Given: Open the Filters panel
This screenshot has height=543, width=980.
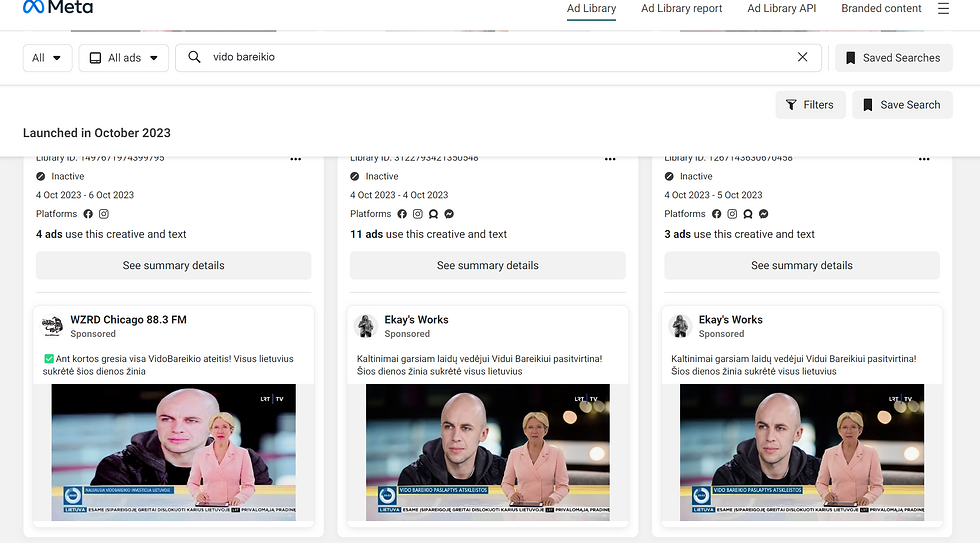Looking at the screenshot, I should tap(810, 105).
